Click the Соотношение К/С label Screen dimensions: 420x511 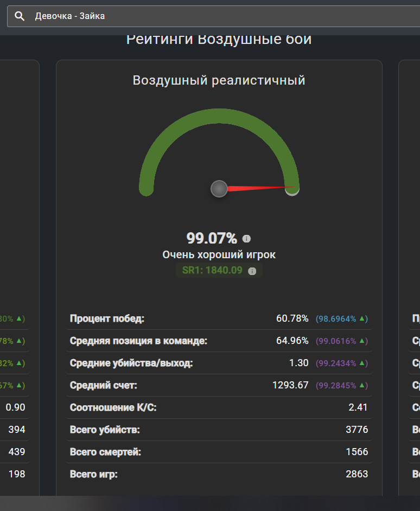pos(113,407)
